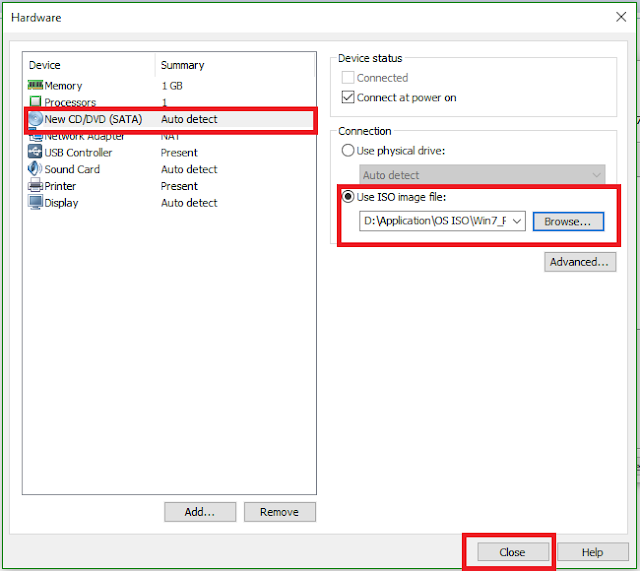Click the Add... hardware button
Viewport: 640px width, 571px height.
(x=200, y=511)
